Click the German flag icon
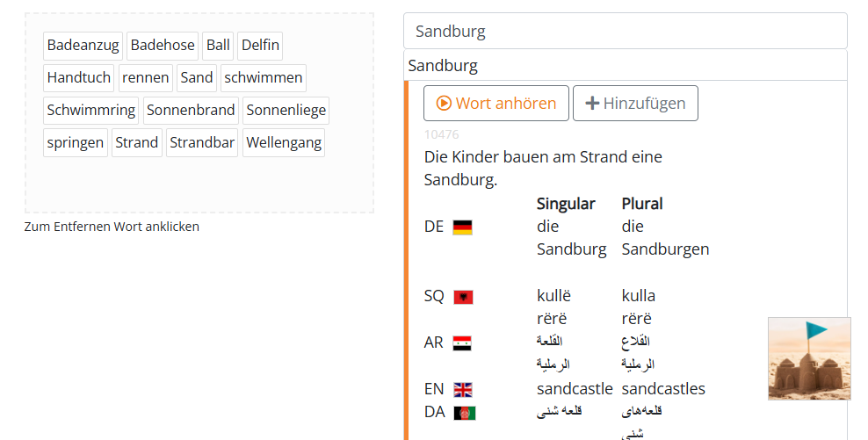This screenshot has height=440, width=868. [x=462, y=227]
